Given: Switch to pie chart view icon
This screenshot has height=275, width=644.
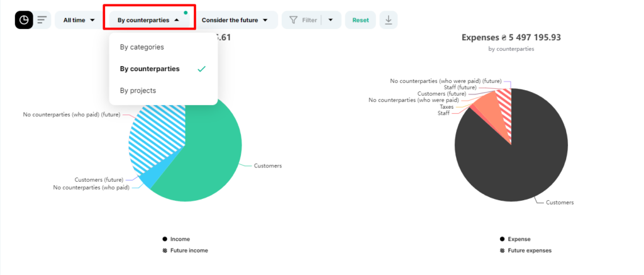Looking at the screenshot, I should tap(24, 20).
